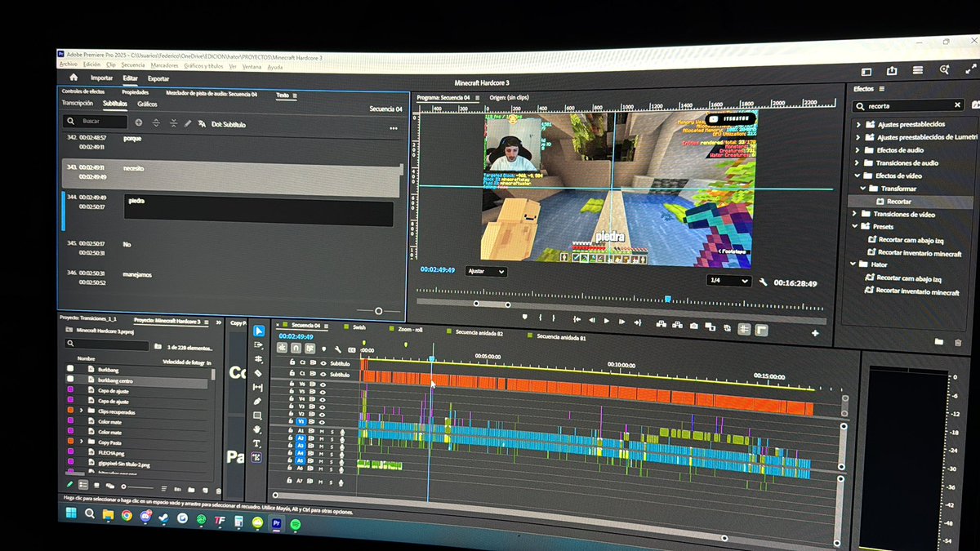Click the Play button in Program monitor

pyautogui.click(x=607, y=320)
